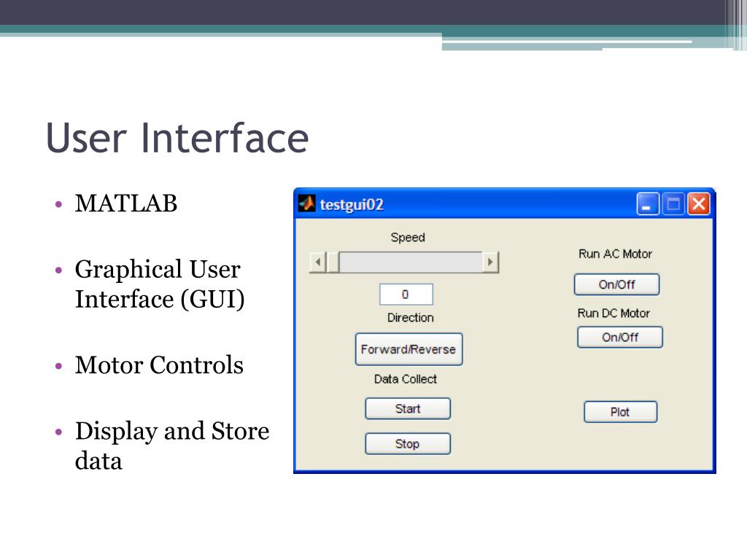Click the testgui02 window title text

pyautogui.click(x=352, y=205)
